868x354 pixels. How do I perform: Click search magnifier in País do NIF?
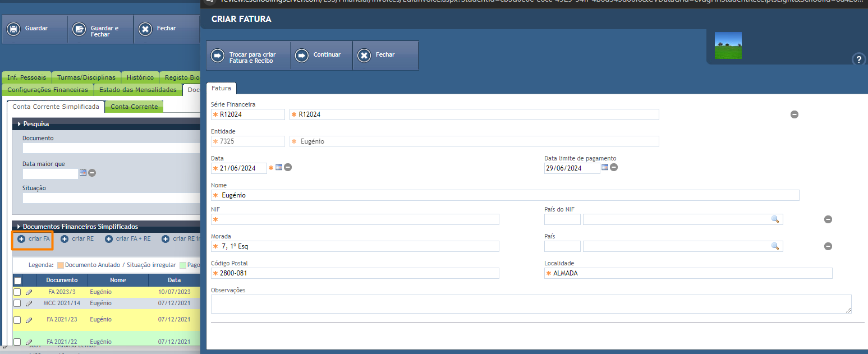(x=775, y=219)
